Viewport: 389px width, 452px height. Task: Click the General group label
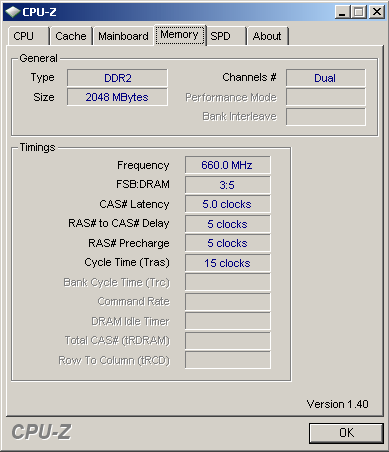point(38,58)
